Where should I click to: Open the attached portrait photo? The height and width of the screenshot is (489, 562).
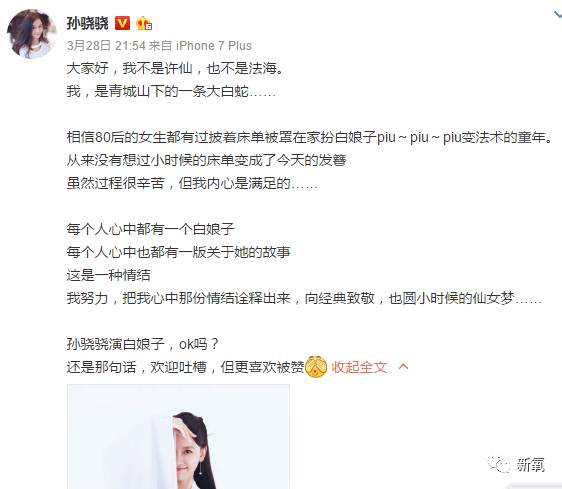[178, 437]
